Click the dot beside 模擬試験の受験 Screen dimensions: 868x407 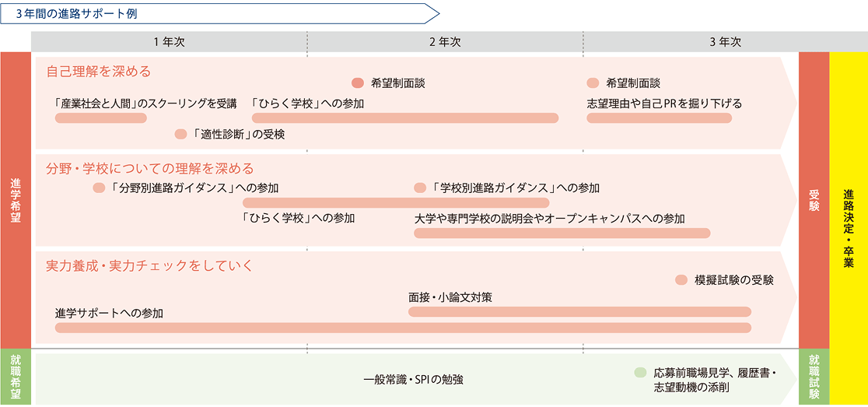[681, 280]
